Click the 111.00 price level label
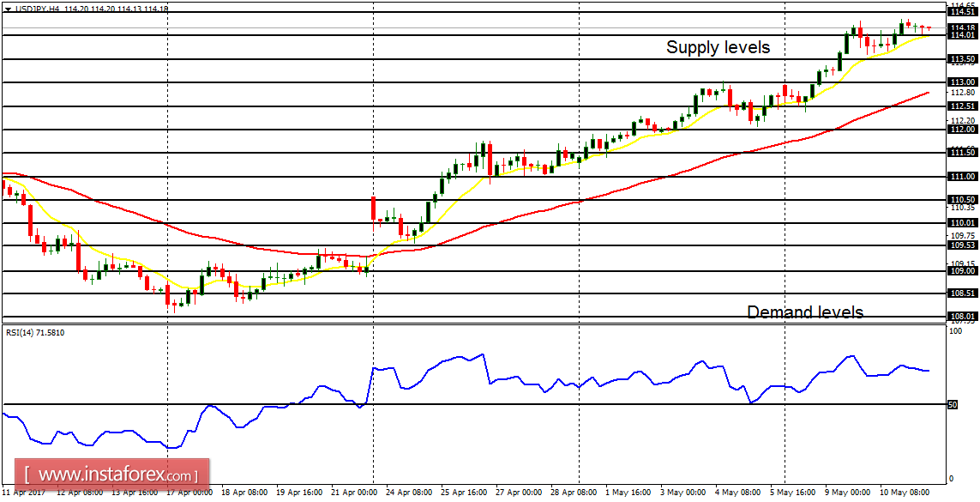This screenshot has height=502, width=980. (963, 177)
